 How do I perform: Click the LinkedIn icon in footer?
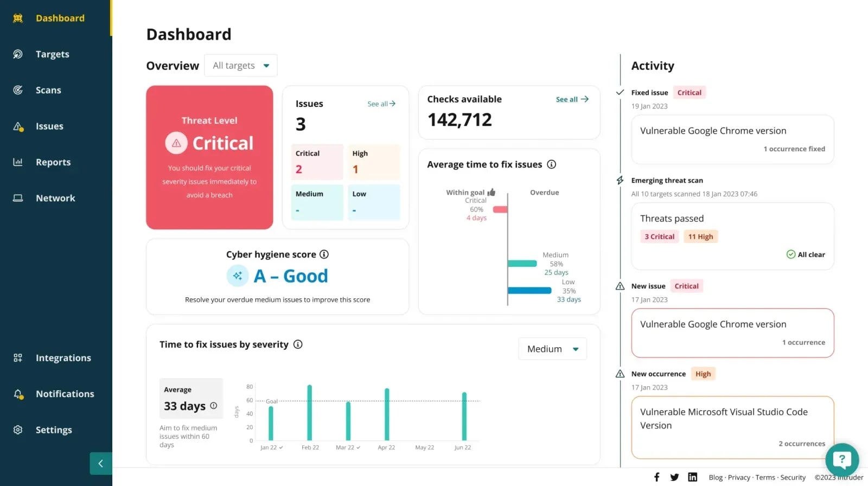click(692, 477)
